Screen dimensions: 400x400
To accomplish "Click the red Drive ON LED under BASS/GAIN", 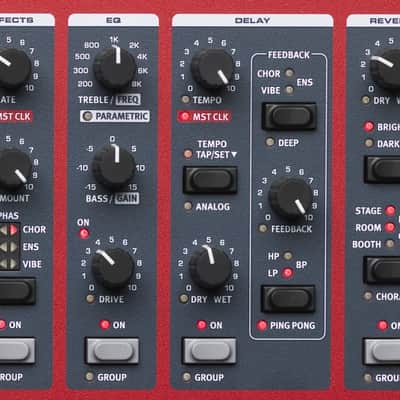I will pos(84,233).
